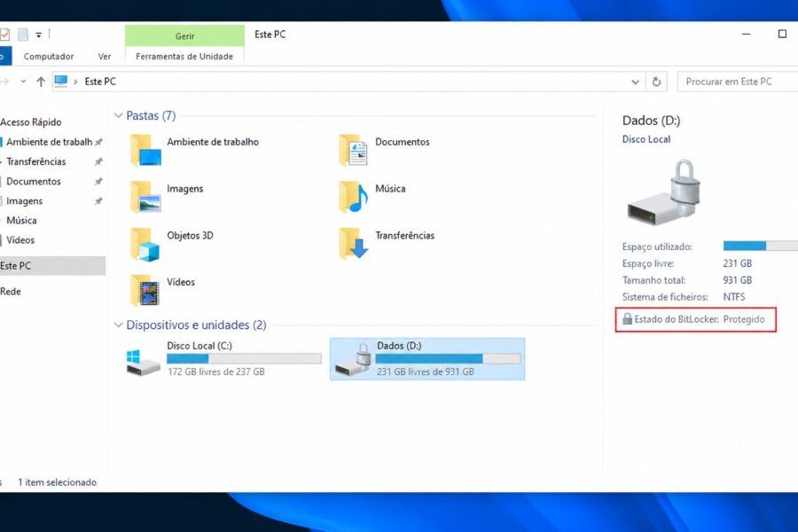Click Este PC breadcrumb in address bar
The height and width of the screenshot is (532, 798).
pos(100,82)
